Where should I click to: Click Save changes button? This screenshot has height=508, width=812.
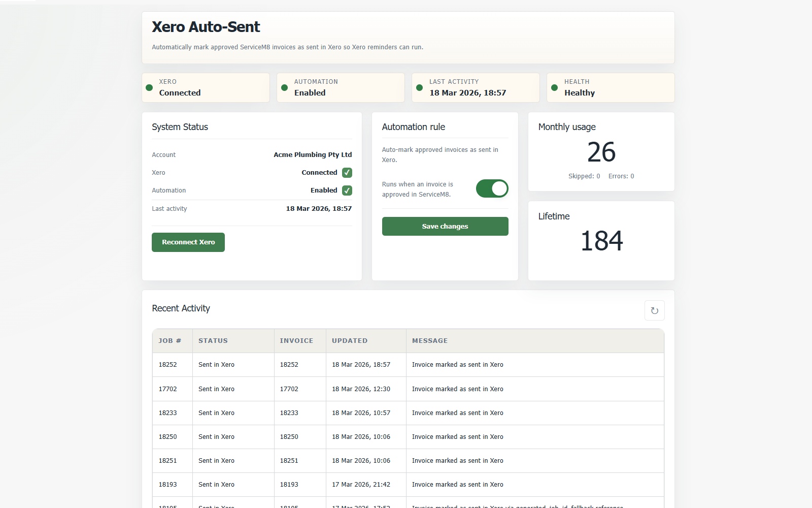tap(445, 226)
